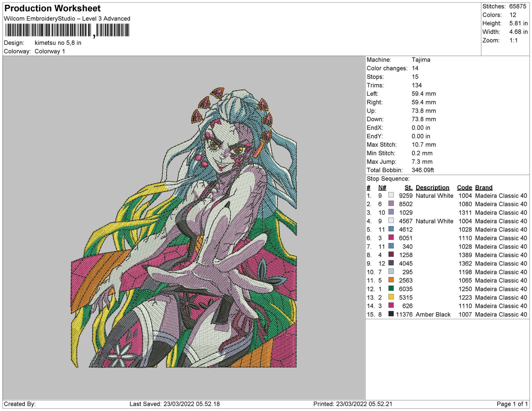The height and width of the screenshot is (411, 532).
Task: Select 'Wilcom EmbroideryStudio – Level 3 Advanced' text
Action: (x=67, y=19)
